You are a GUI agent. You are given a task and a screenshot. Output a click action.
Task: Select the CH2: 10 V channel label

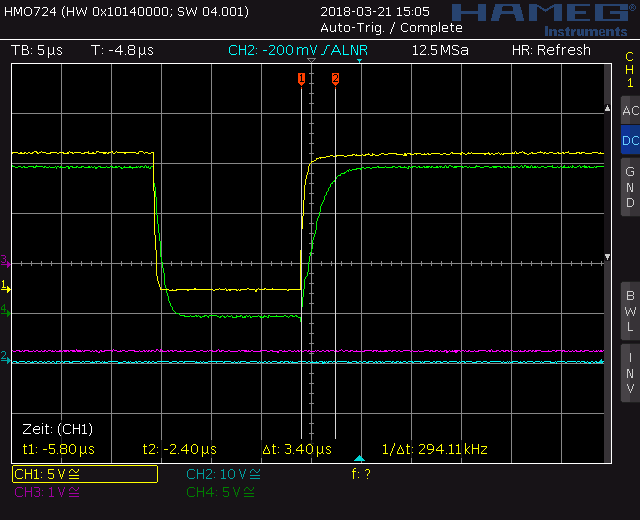pos(223,474)
